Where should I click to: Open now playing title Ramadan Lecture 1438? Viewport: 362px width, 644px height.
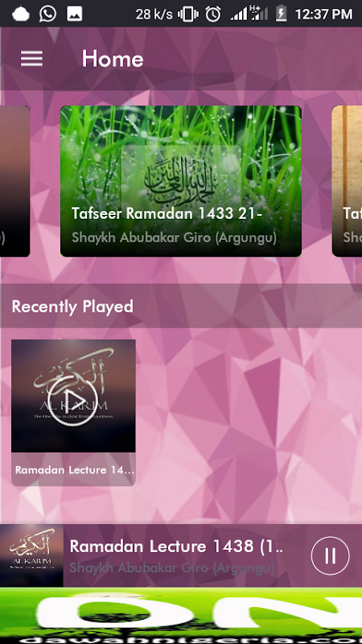point(176,547)
